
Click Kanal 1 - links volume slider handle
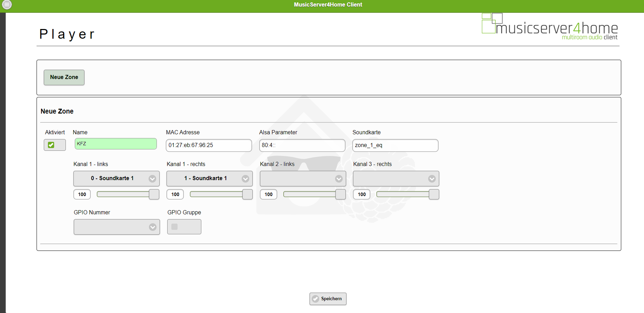point(154,194)
